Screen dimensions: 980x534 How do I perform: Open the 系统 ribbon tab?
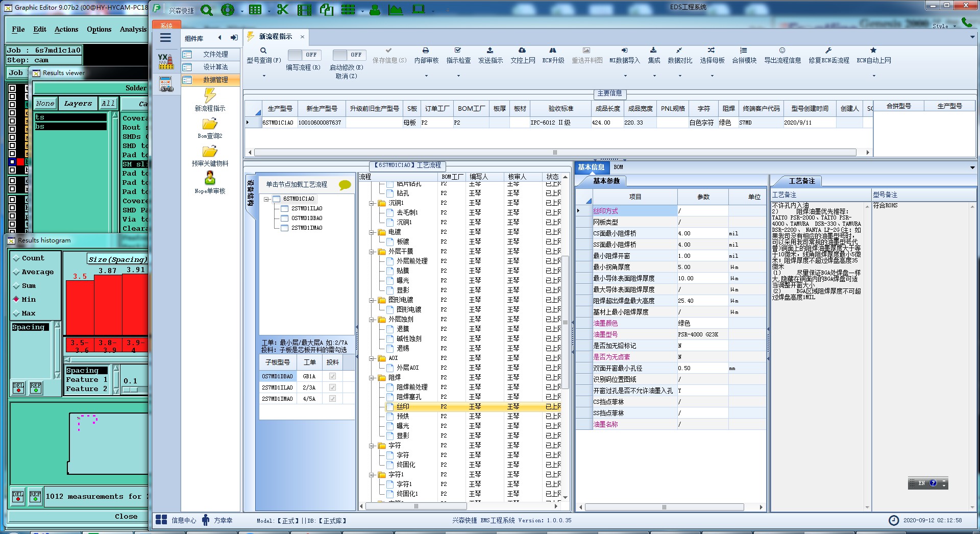(x=166, y=25)
